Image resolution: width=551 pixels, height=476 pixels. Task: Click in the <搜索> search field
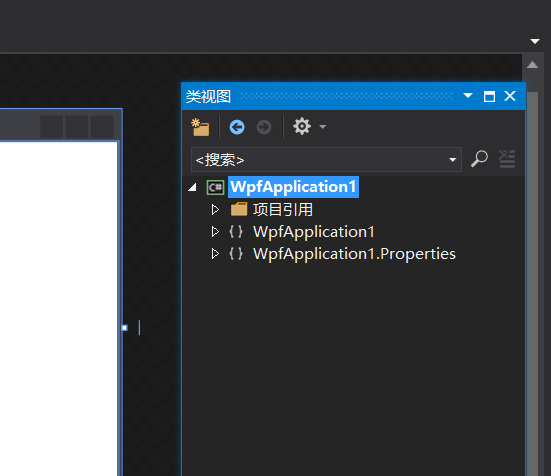[x=320, y=160]
